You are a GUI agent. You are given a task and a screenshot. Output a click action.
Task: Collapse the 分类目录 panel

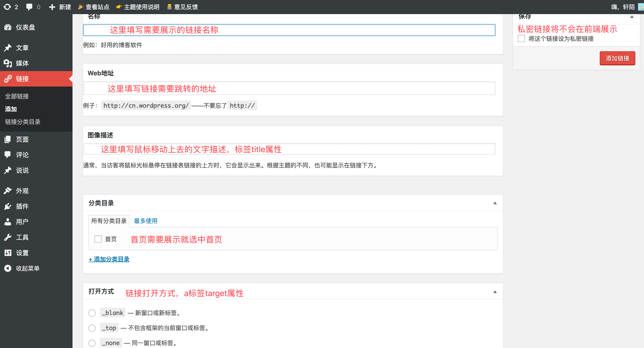click(495, 203)
